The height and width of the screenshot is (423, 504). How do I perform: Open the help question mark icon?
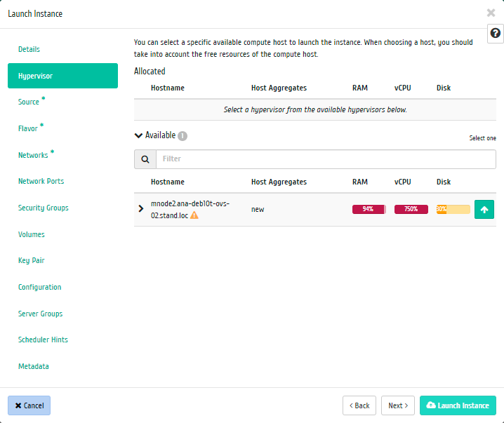click(x=495, y=33)
